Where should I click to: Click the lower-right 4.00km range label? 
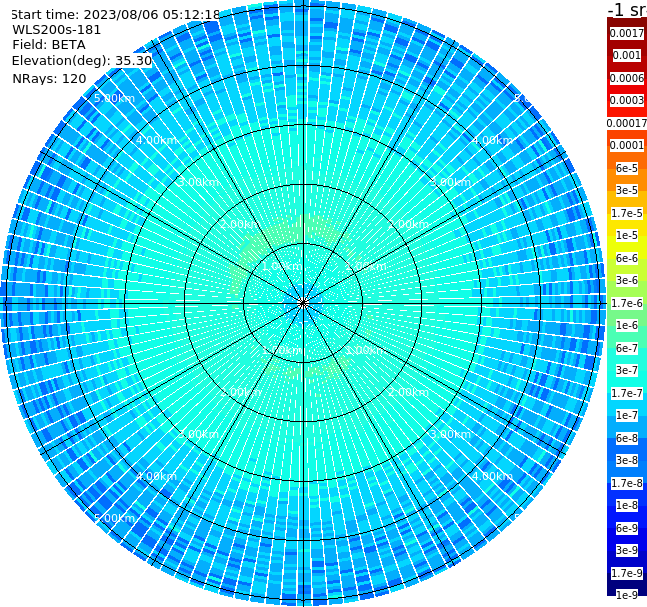(493, 476)
